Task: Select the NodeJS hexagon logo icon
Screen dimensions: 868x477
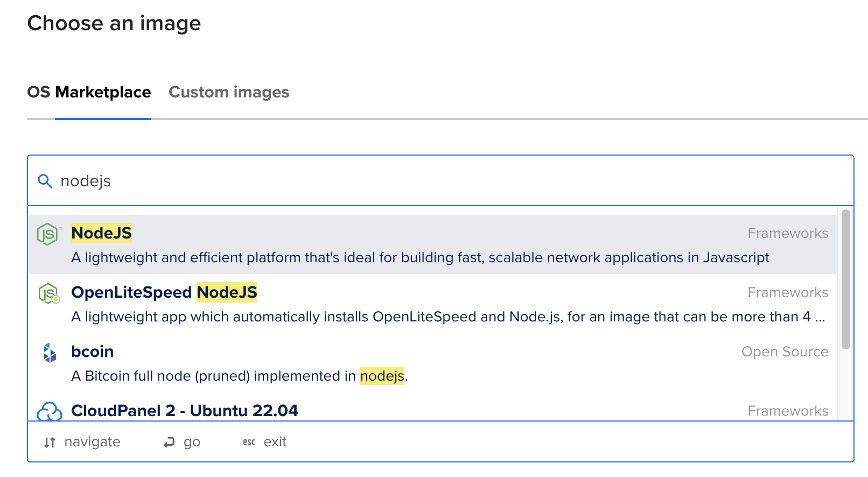Action: pos(48,234)
